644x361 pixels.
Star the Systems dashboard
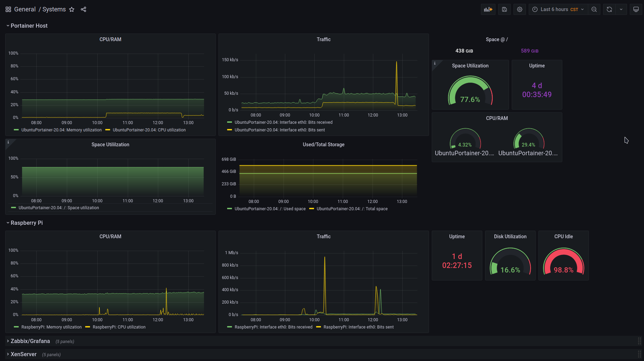tap(72, 9)
